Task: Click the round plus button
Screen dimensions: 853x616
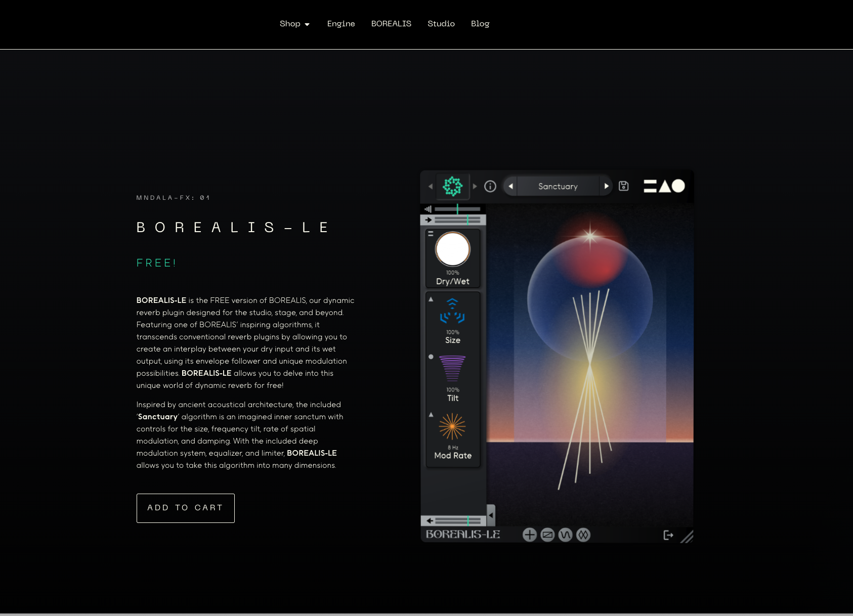Action: point(530,535)
